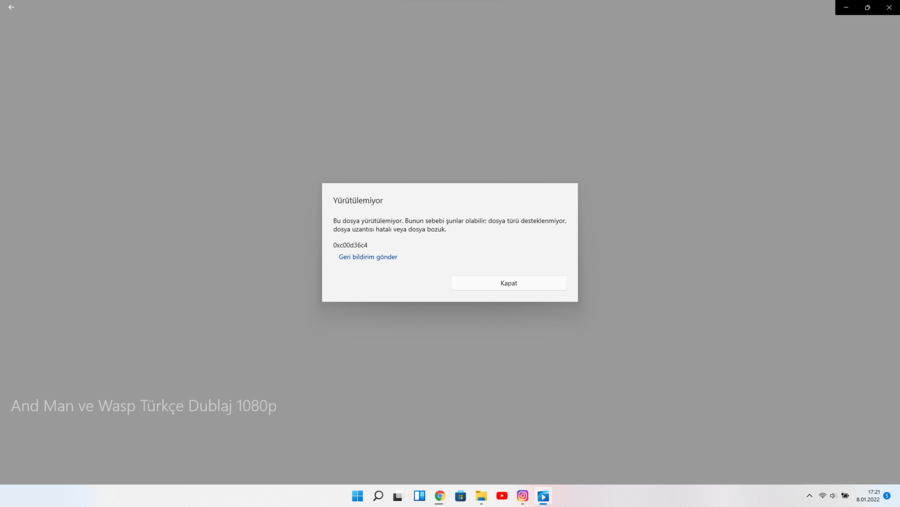Click video title And Man ve Wasp
Image resolution: width=900 pixels, height=507 pixels.
143,405
